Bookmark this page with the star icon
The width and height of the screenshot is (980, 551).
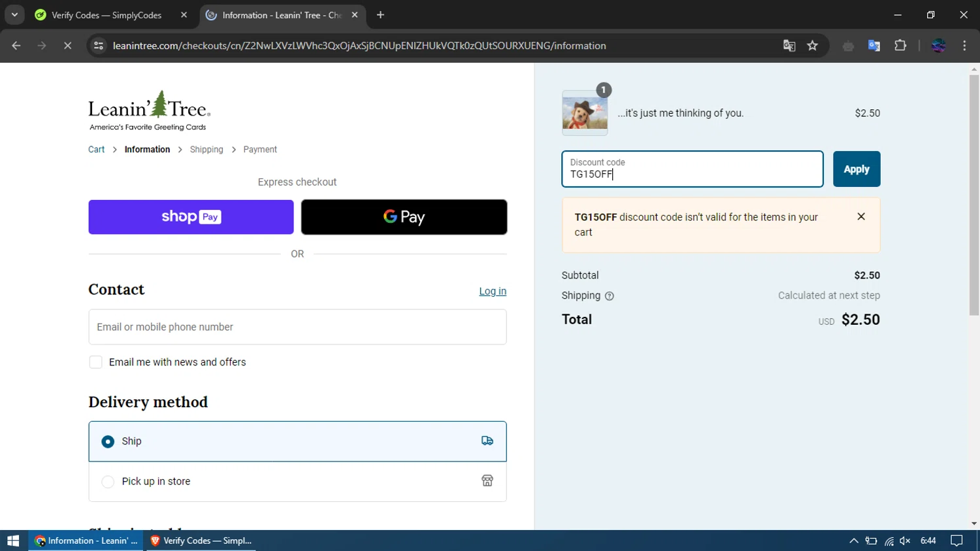click(x=813, y=46)
